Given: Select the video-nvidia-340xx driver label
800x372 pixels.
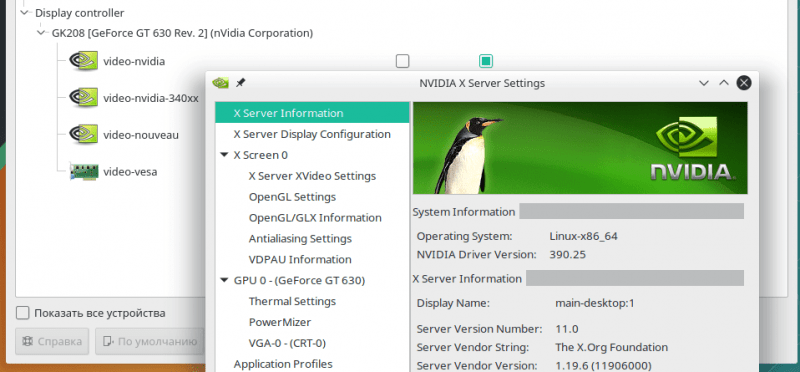Looking at the screenshot, I should click(151, 98).
